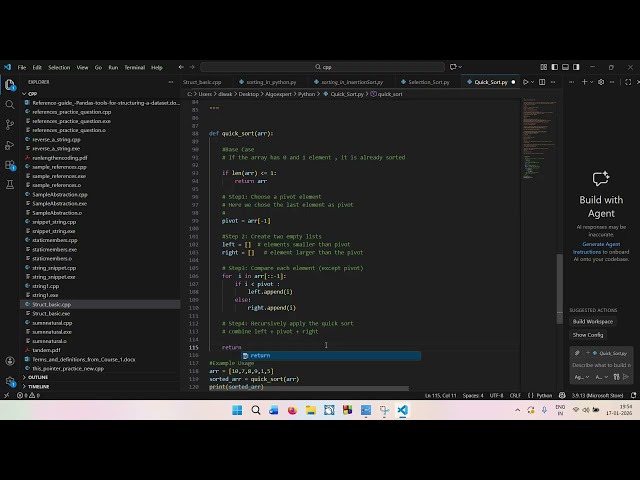This screenshot has height=480, width=640.
Task: Open notifications bell in status bar
Action: [633, 395]
